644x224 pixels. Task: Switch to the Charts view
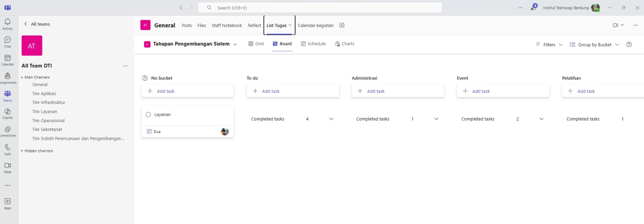point(345,44)
